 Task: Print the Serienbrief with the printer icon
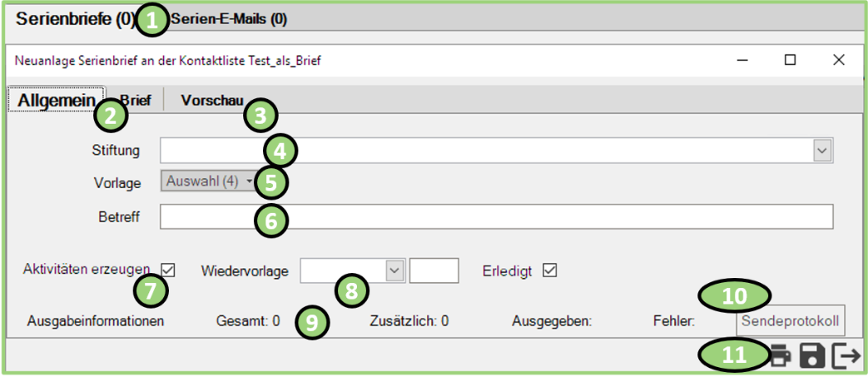click(781, 356)
